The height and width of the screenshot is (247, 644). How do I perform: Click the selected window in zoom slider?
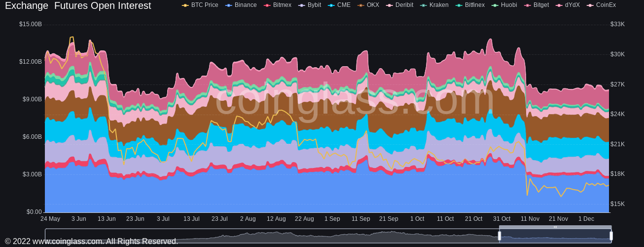[555, 236]
